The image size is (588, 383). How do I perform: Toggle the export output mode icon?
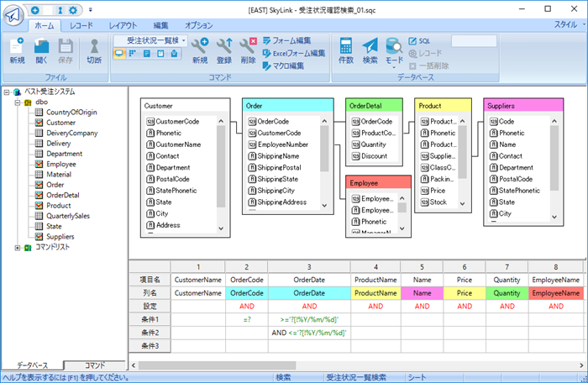175,54
